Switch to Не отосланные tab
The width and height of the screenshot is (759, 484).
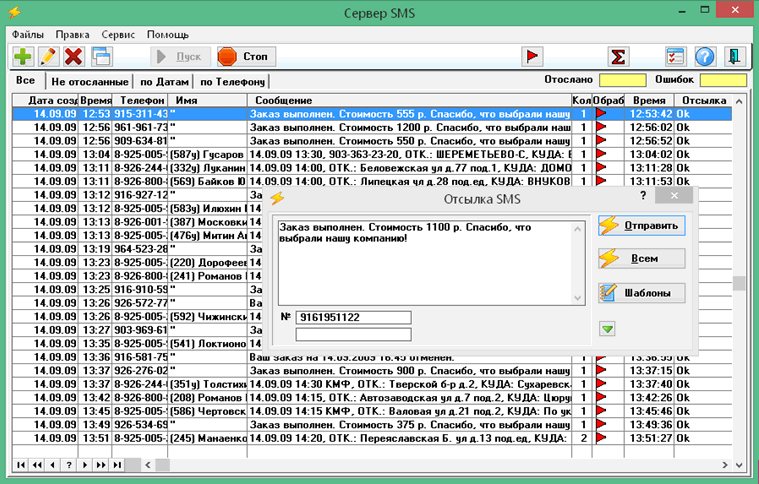[x=90, y=82]
